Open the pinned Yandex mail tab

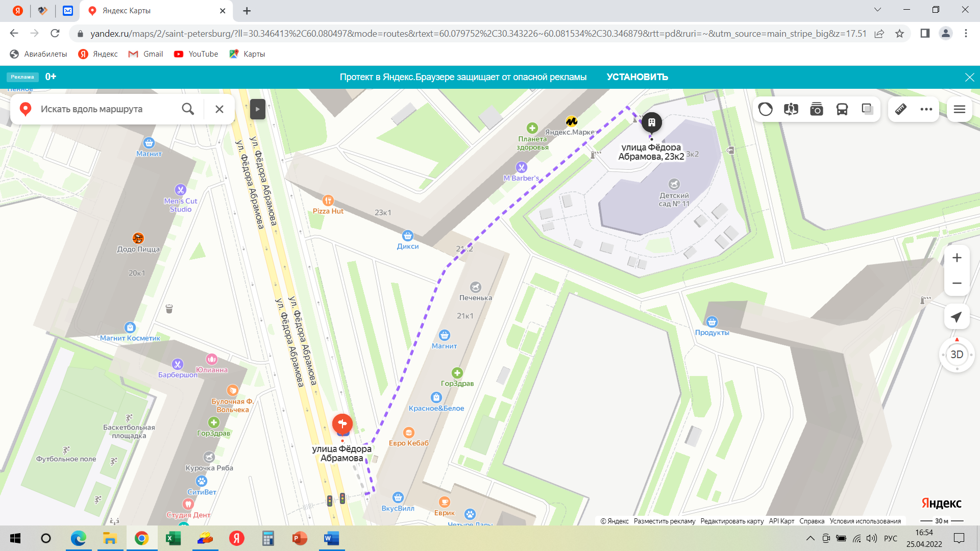(x=67, y=11)
